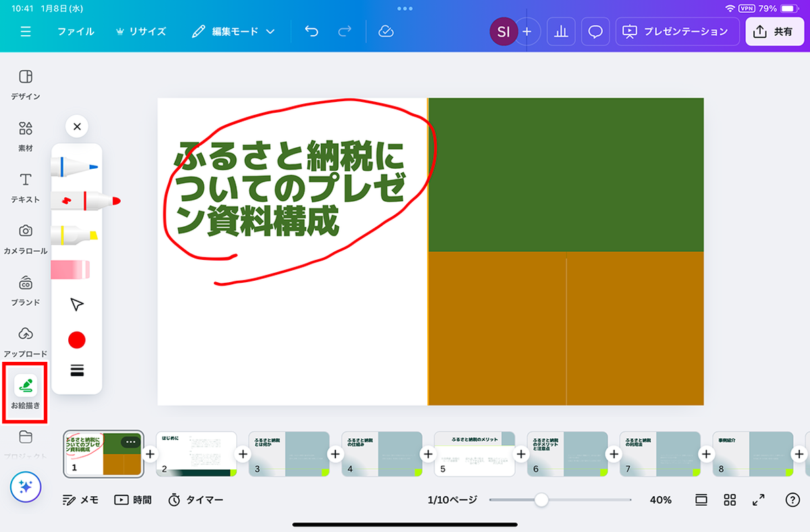Choose the yellow highlighter tool

74,236
